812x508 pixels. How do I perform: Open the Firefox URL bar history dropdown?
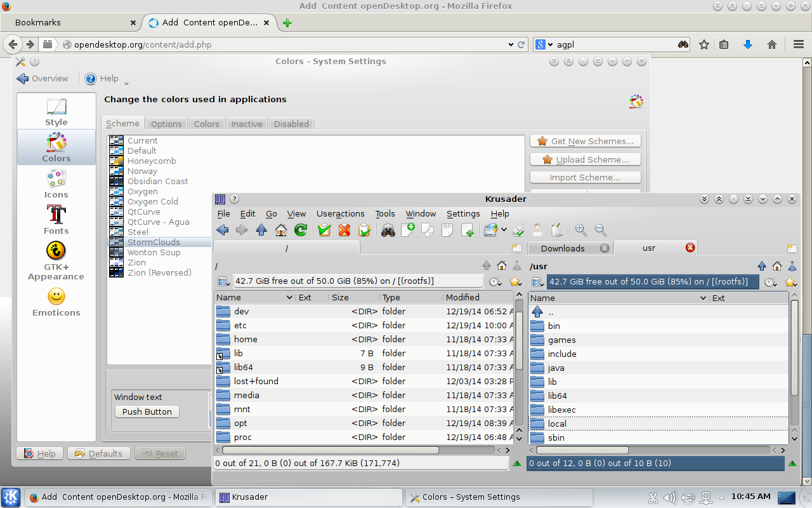[511, 45]
